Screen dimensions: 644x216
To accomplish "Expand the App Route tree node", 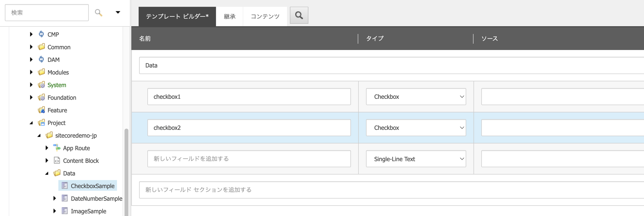I will pyautogui.click(x=47, y=148).
